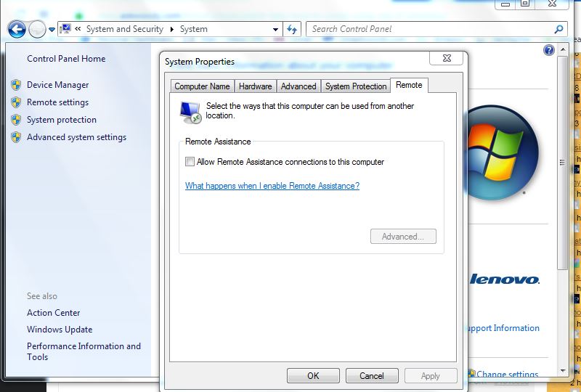
Task: Expand the System and Security breadcrumb arrow
Action: [x=172, y=29]
